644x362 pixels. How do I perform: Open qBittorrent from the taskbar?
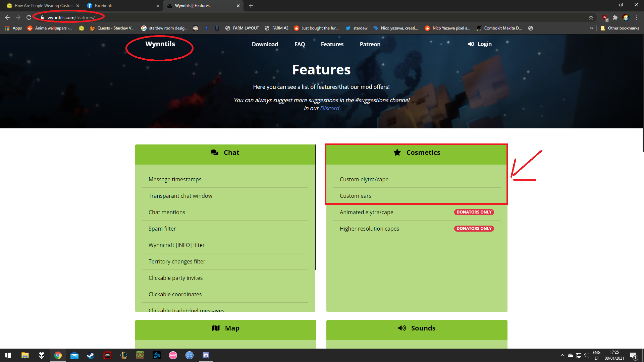point(190,355)
